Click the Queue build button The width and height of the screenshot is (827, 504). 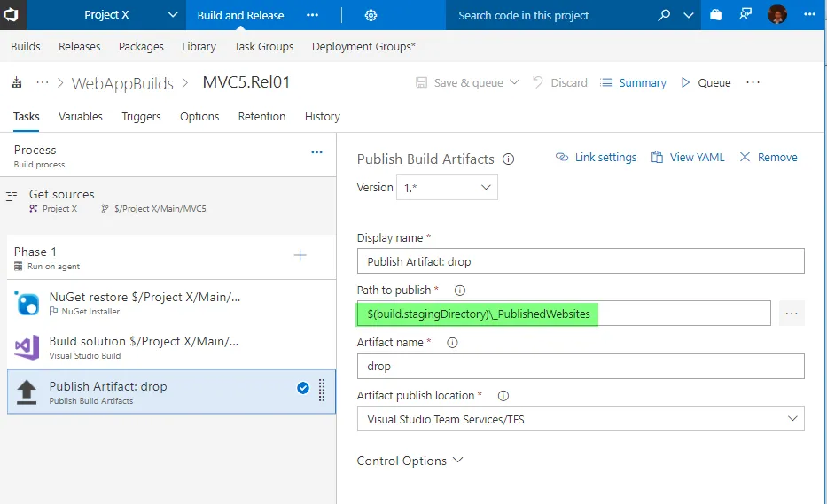(x=706, y=82)
